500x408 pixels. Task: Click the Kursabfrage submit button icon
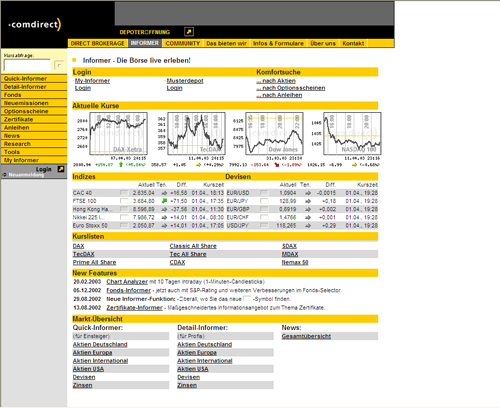(x=59, y=65)
